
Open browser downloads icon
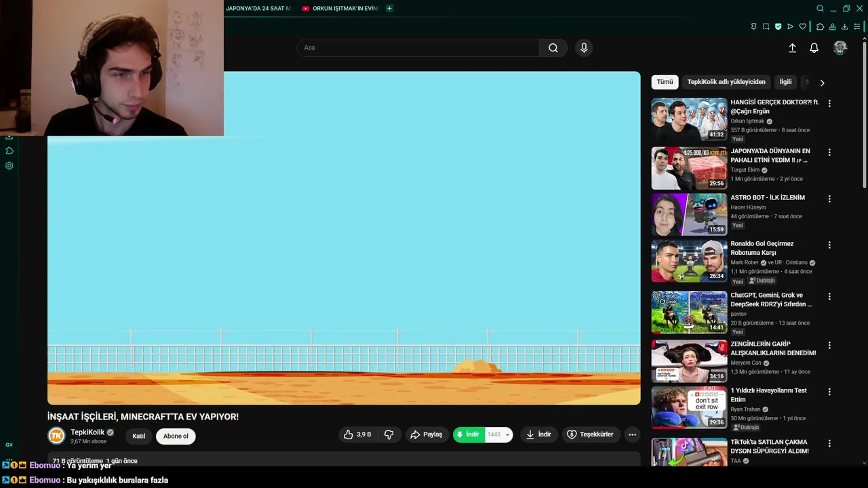click(844, 26)
